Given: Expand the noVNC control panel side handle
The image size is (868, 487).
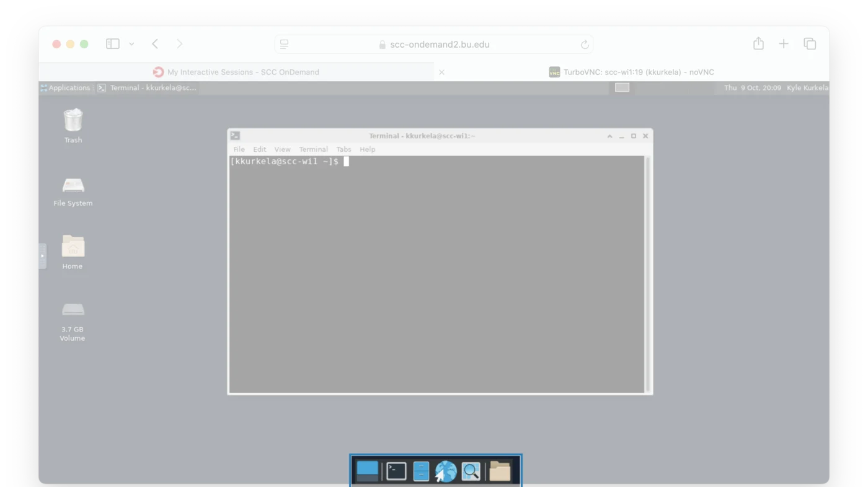Looking at the screenshot, I should click(42, 256).
